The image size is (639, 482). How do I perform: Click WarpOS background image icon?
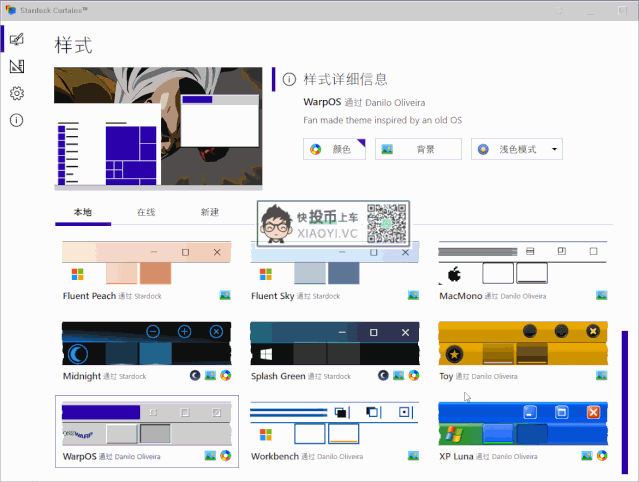(x=210, y=456)
